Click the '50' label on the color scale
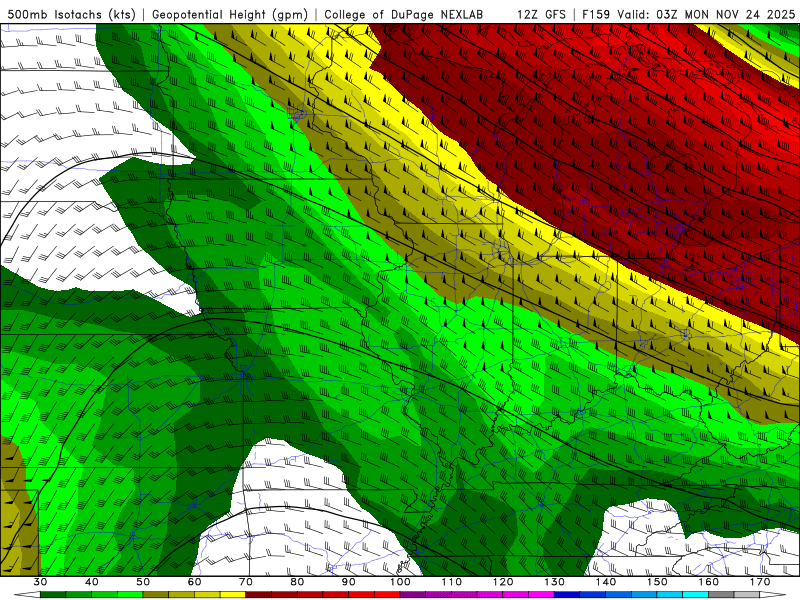This screenshot has width=800, height=600. pos(143,582)
